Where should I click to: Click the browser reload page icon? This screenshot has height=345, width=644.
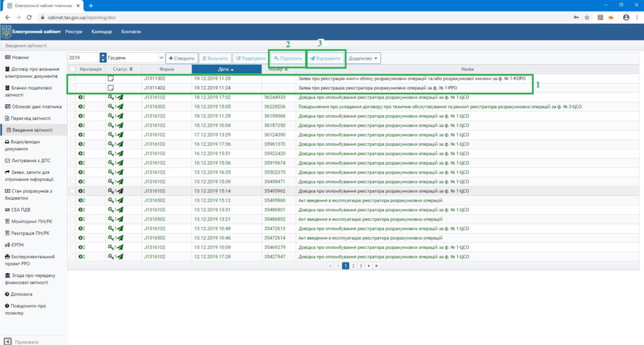[30, 18]
